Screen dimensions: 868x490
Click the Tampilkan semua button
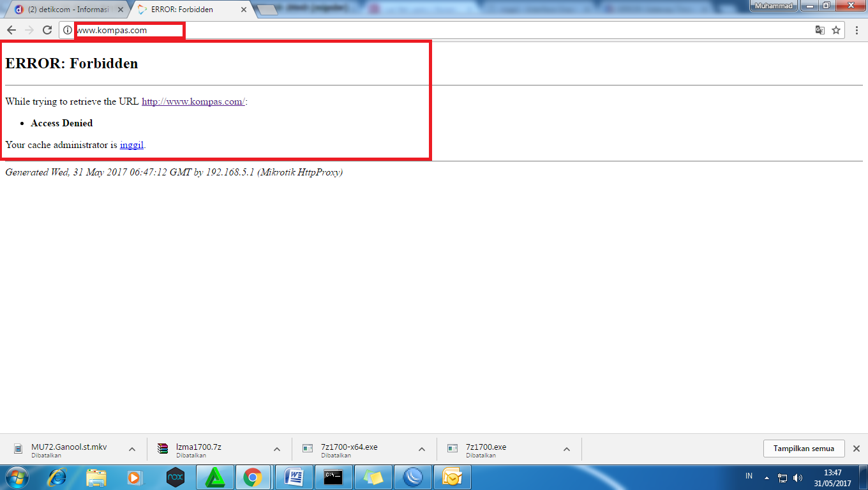(x=804, y=449)
